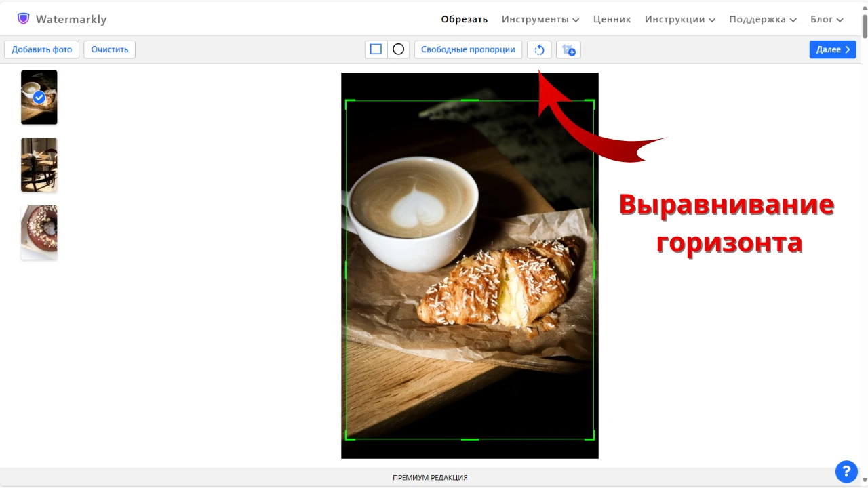Select the circle crop shape
The height and width of the screenshot is (488, 868).
(399, 49)
